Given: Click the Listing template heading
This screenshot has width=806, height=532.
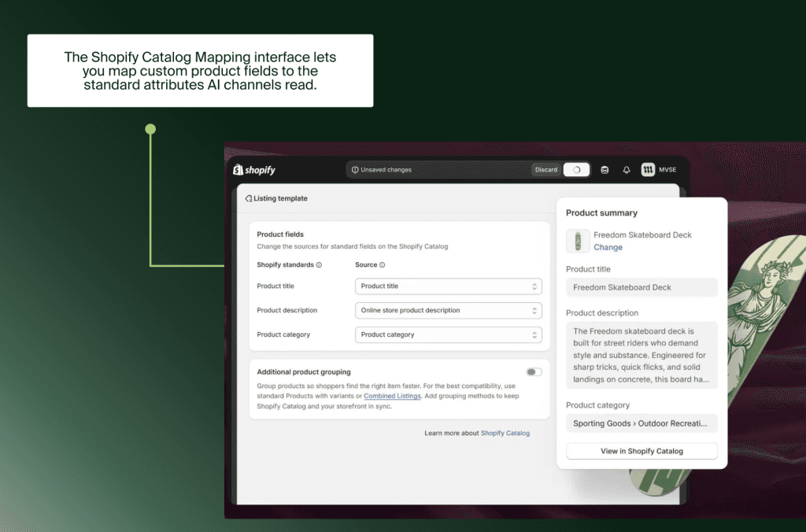Looking at the screenshot, I should pos(280,198).
